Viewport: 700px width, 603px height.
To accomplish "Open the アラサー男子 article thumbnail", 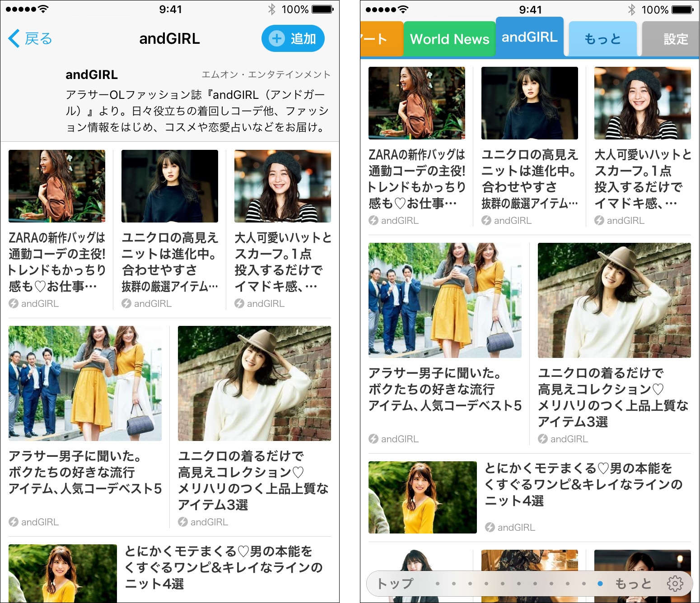I will click(85, 383).
